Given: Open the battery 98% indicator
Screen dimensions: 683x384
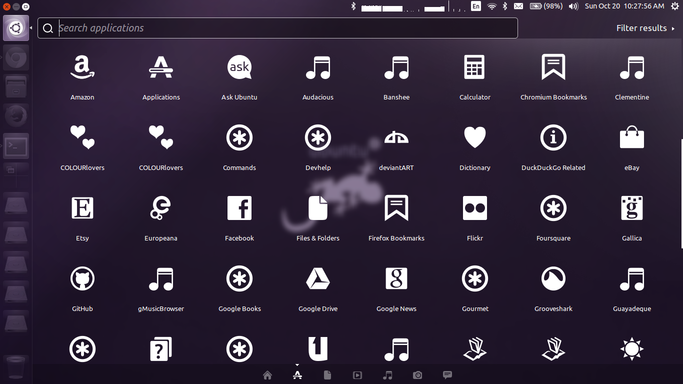Looking at the screenshot, I should coord(546,6).
